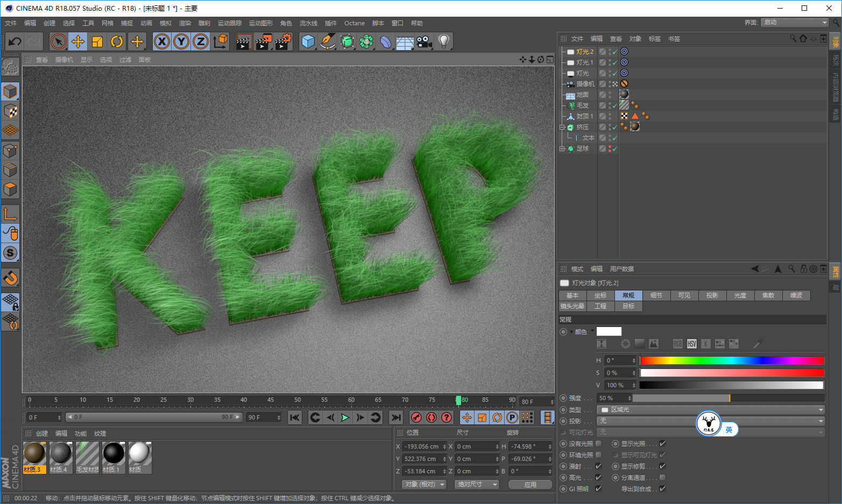This screenshot has width=842, height=504.
Task: Add a floor environment object icon
Action: point(405,41)
